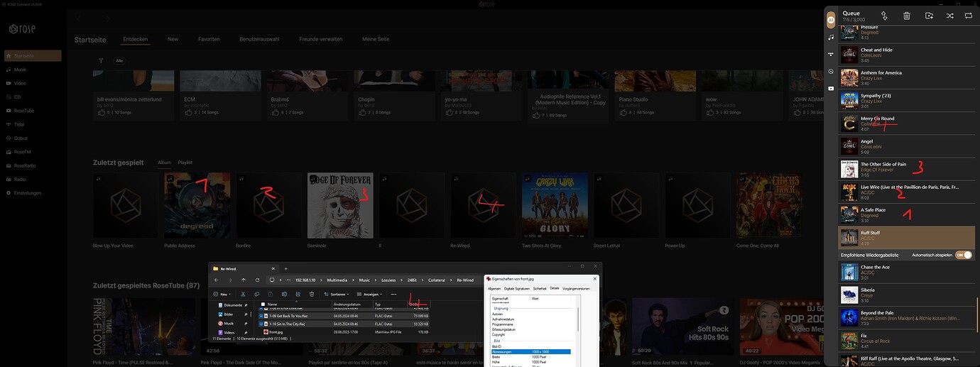The height and width of the screenshot is (367, 980).
Task: Toggle shuffle in the queue header
Action: (x=949, y=16)
